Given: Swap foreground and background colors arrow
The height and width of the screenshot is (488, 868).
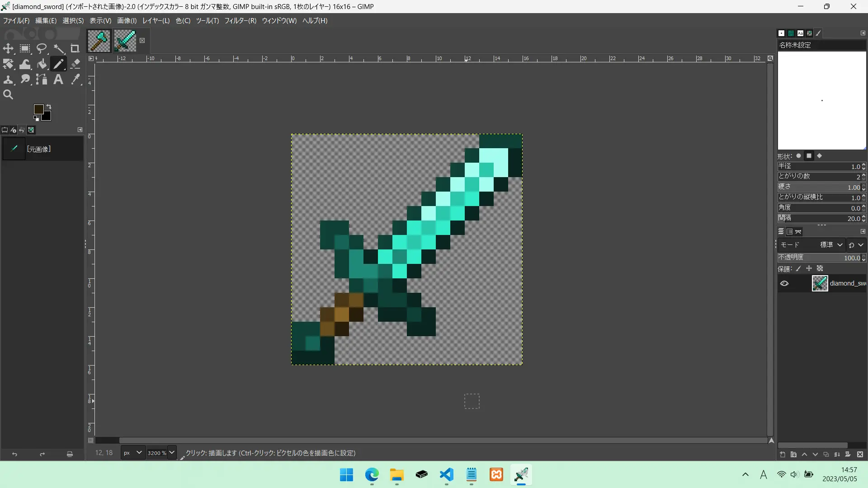Looking at the screenshot, I should click(49, 107).
